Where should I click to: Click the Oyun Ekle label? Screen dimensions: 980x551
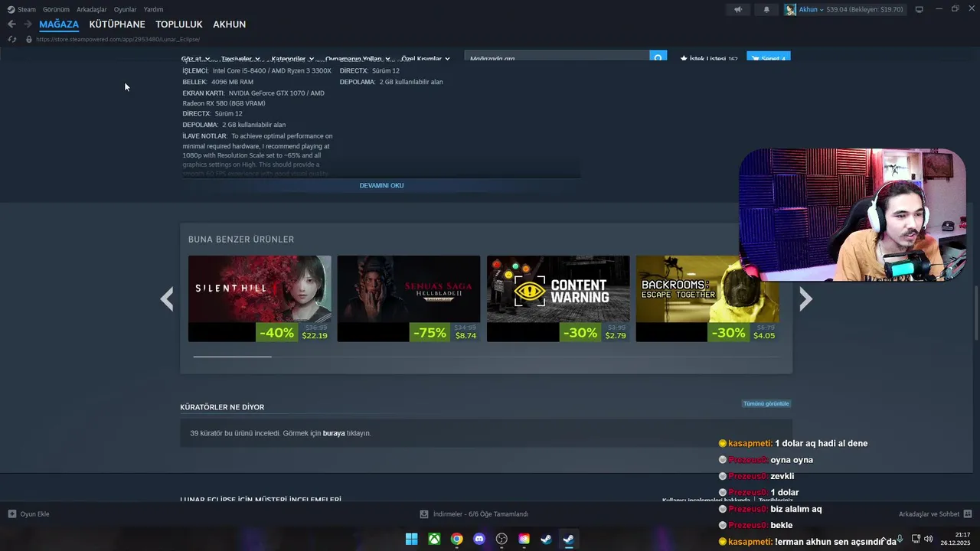(34, 514)
